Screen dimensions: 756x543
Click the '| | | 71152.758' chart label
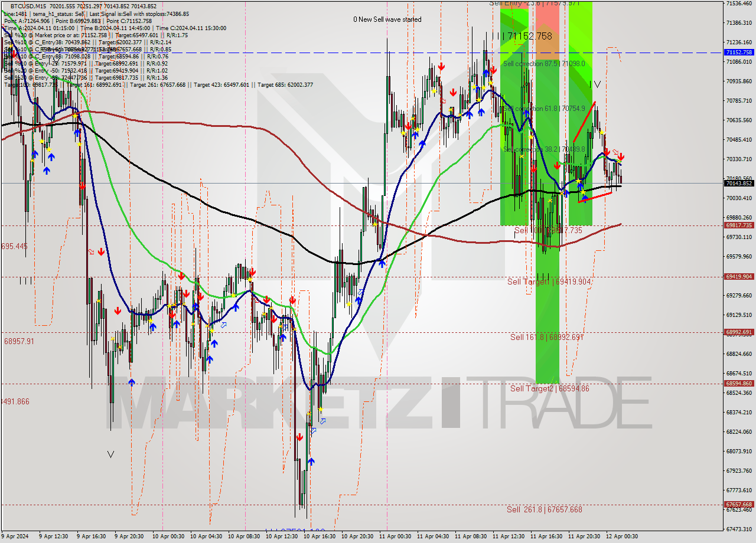point(522,36)
